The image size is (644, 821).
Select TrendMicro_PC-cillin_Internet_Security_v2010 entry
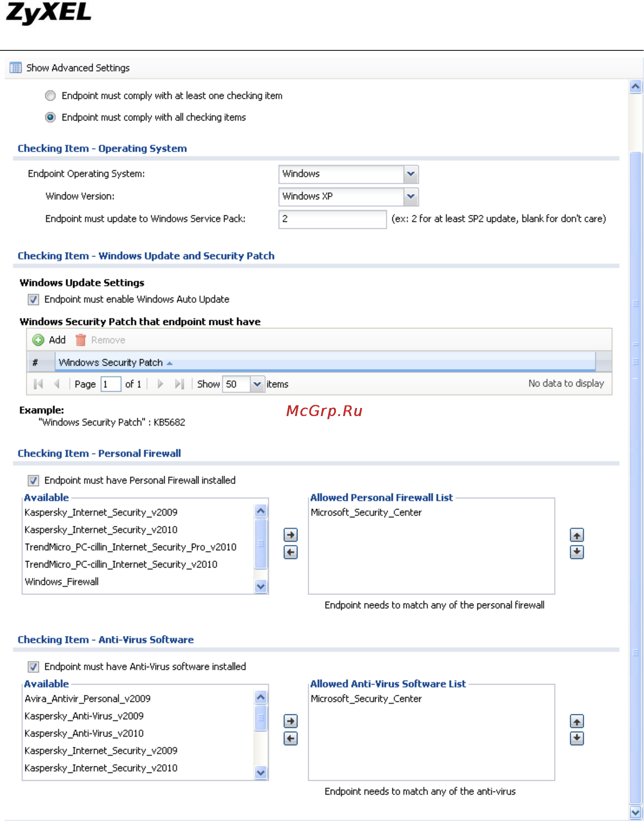click(x=121, y=565)
